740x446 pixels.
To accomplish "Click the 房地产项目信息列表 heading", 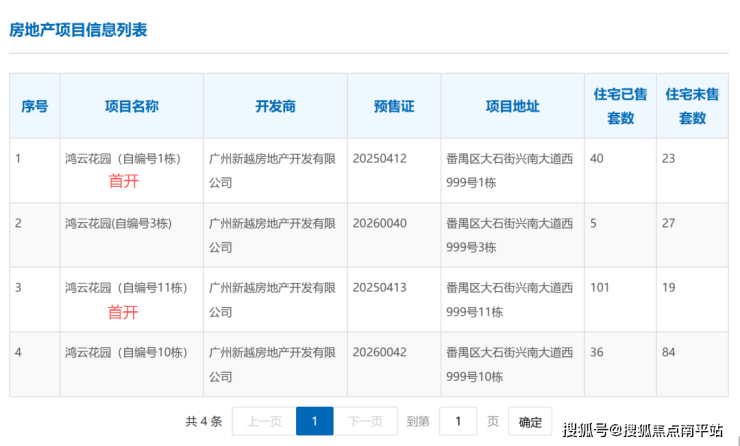I will point(78,30).
